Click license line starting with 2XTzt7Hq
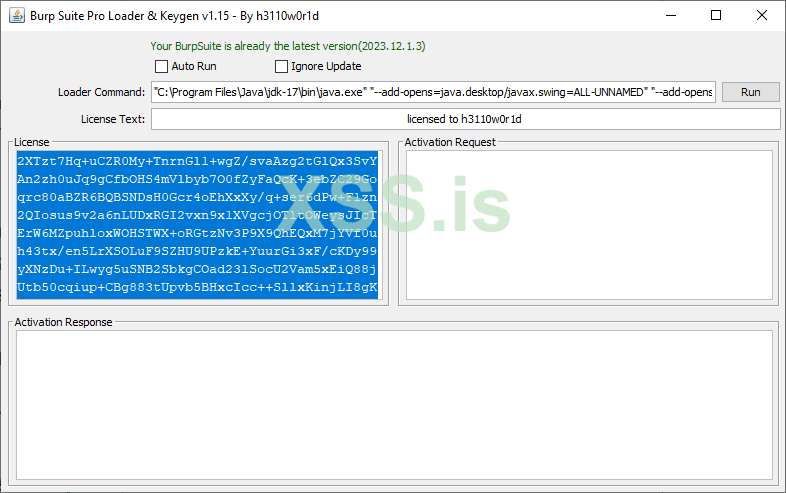 coord(197,161)
